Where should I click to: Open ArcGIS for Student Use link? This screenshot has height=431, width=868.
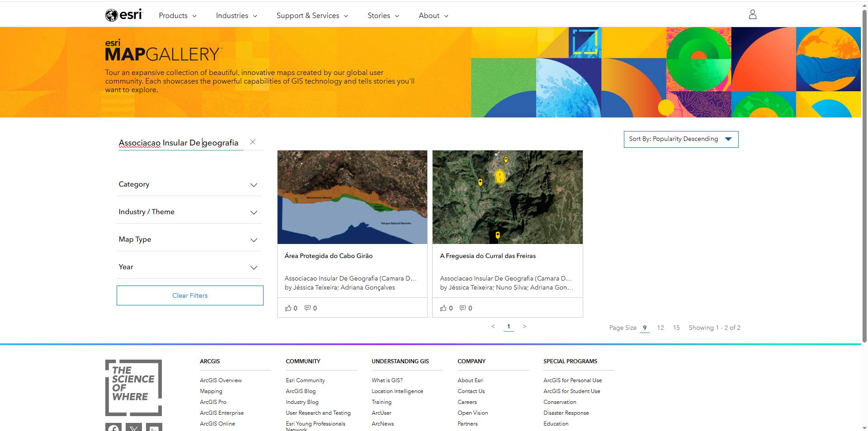point(572,391)
